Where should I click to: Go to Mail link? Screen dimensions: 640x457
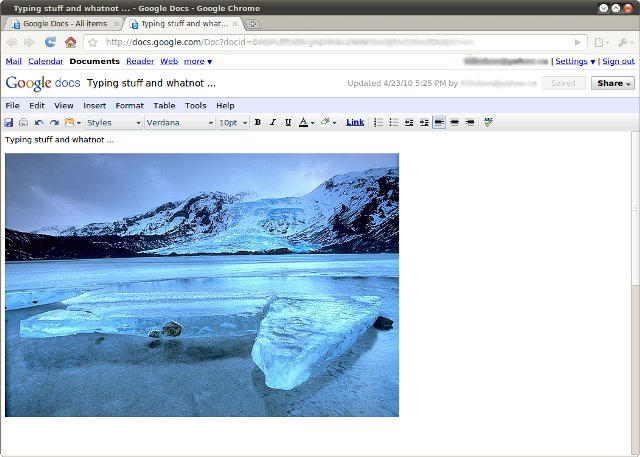13,61
